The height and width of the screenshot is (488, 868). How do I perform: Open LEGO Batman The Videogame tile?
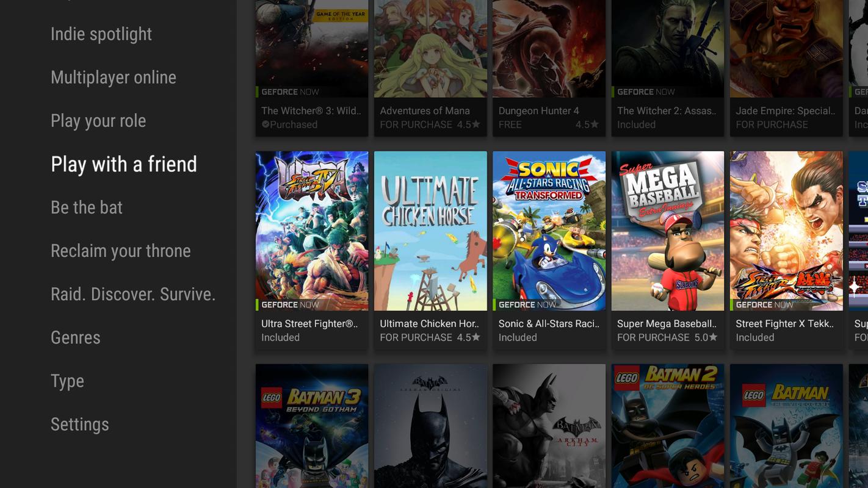click(x=786, y=426)
